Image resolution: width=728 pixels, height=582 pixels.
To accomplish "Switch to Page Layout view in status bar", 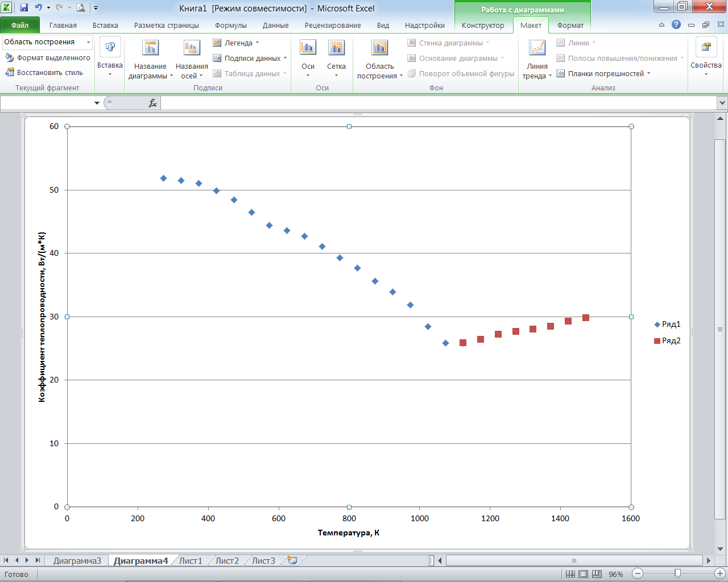I will click(x=584, y=574).
